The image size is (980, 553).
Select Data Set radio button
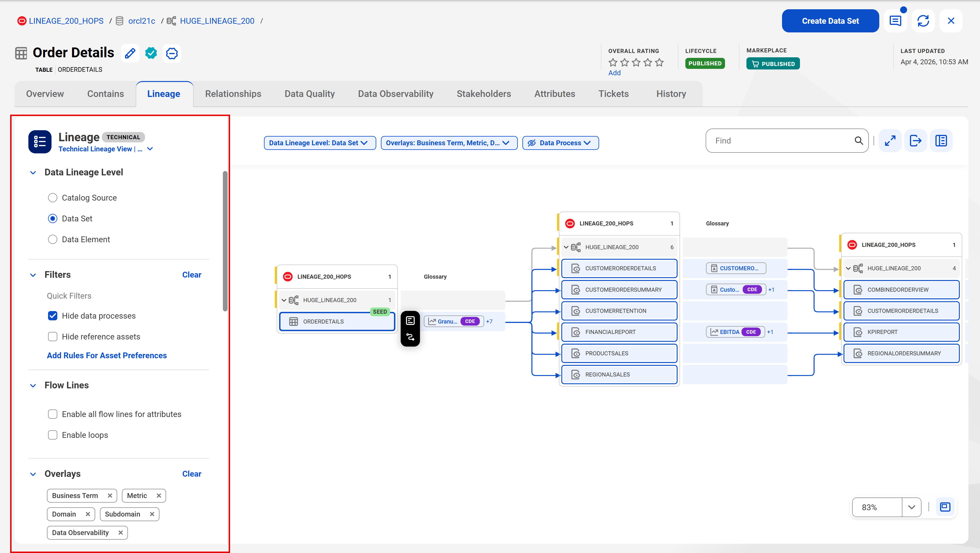coord(52,219)
